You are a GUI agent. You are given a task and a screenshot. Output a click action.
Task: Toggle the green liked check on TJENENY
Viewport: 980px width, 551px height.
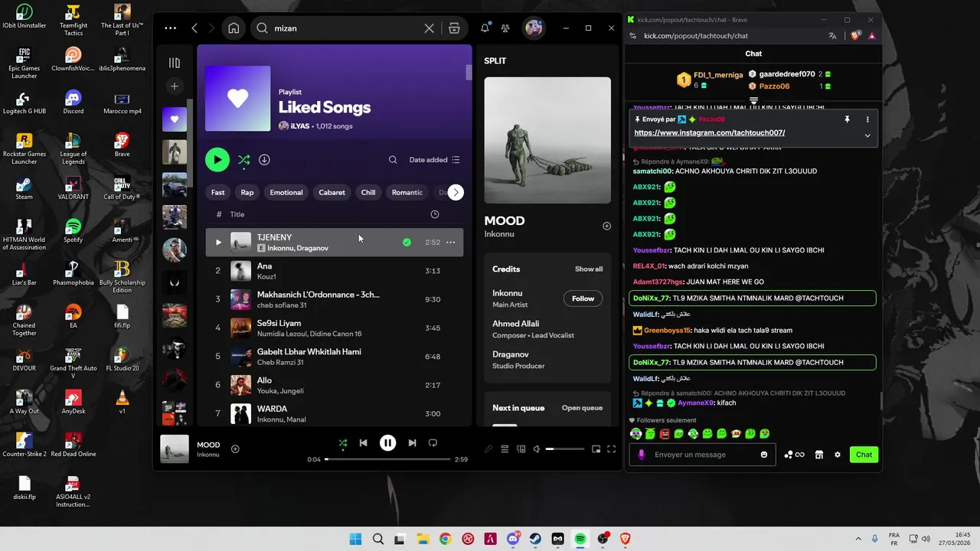pyautogui.click(x=407, y=243)
